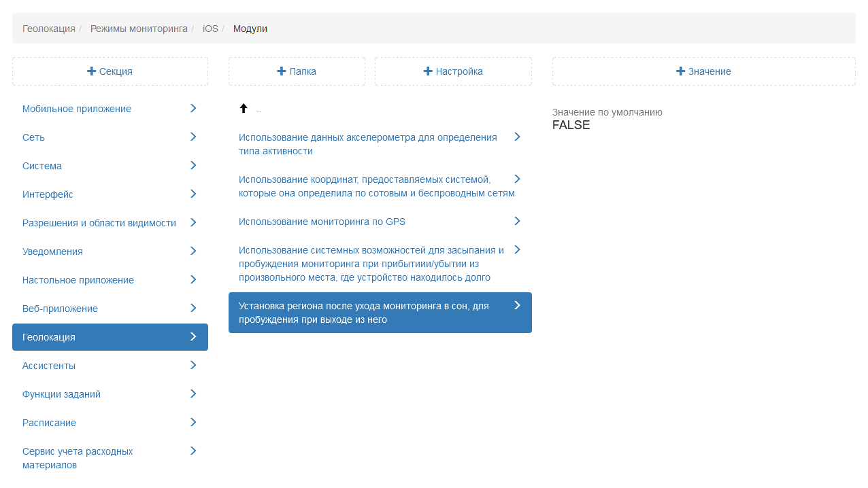Click plus icon on Папка button
The width and height of the screenshot is (868, 488).
click(282, 71)
